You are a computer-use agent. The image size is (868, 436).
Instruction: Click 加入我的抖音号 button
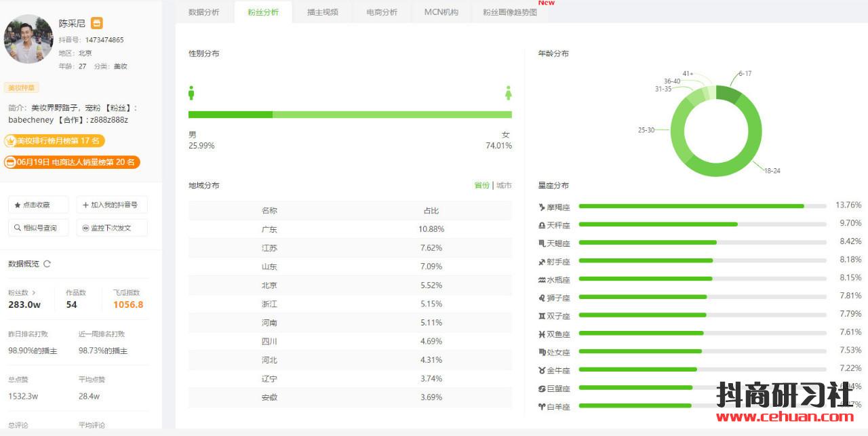[x=111, y=205]
